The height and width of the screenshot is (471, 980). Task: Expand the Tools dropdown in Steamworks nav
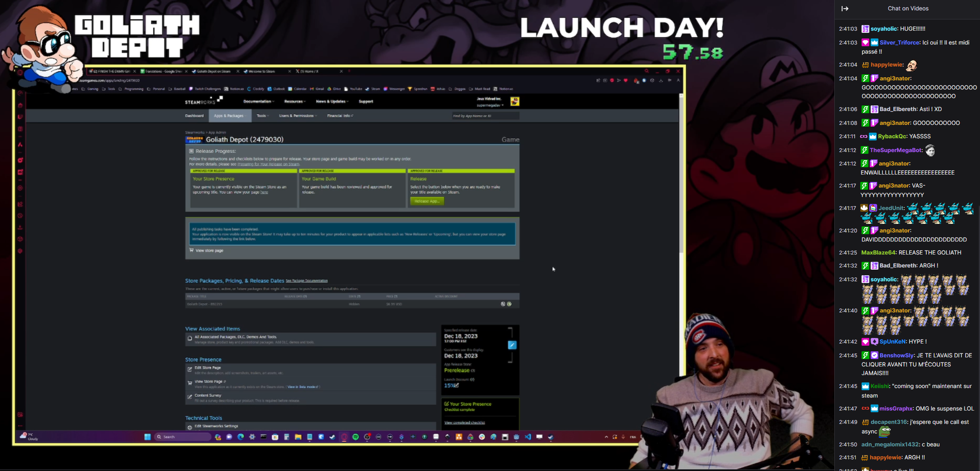(262, 116)
